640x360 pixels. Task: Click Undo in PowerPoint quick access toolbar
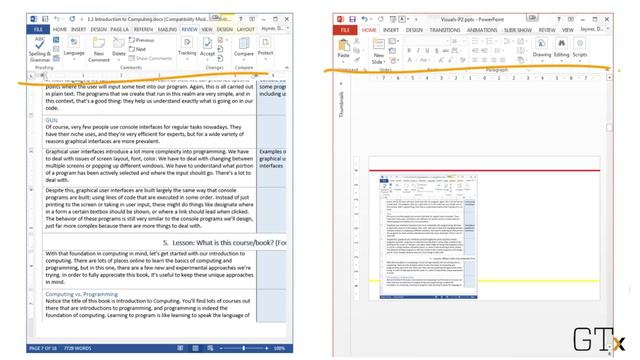(364, 19)
